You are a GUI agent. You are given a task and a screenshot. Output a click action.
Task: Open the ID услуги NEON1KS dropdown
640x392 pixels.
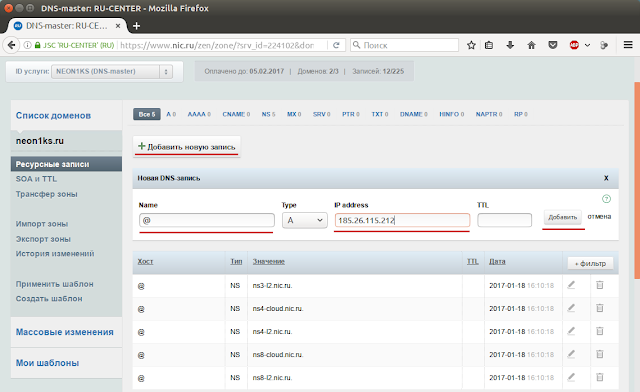[112, 71]
